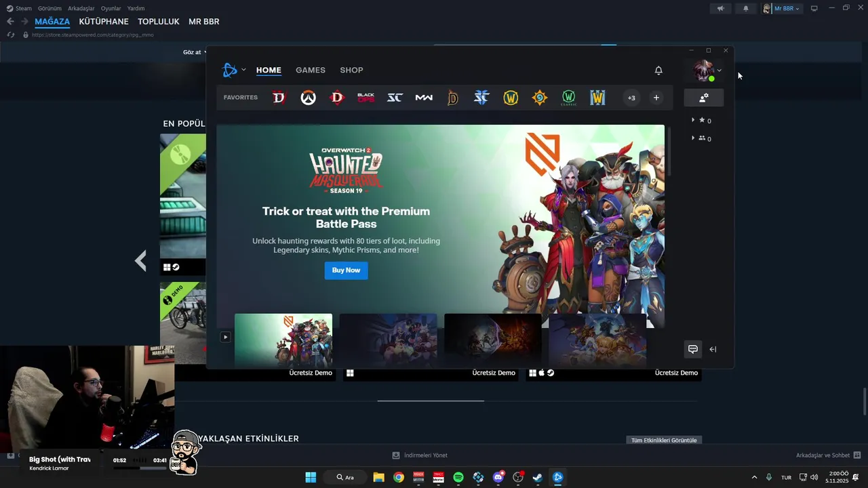This screenshot has height=488, width=868.
Task: Select the fourth carousel thumbnail
Action: coord(597,340)
